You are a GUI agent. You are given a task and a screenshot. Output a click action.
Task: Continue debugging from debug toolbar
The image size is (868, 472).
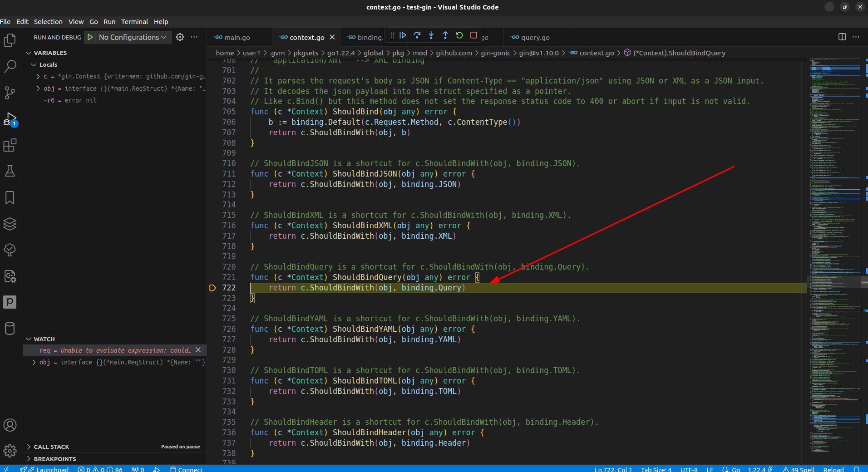[x=403, y=35]
